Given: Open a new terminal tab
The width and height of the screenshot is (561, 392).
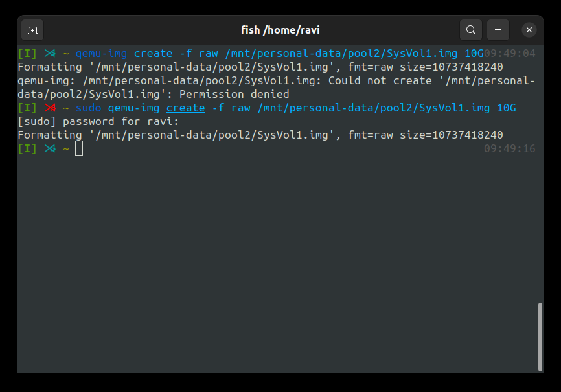Looking at the screenshot, I should pyautogui.click(x=32, y=30).
